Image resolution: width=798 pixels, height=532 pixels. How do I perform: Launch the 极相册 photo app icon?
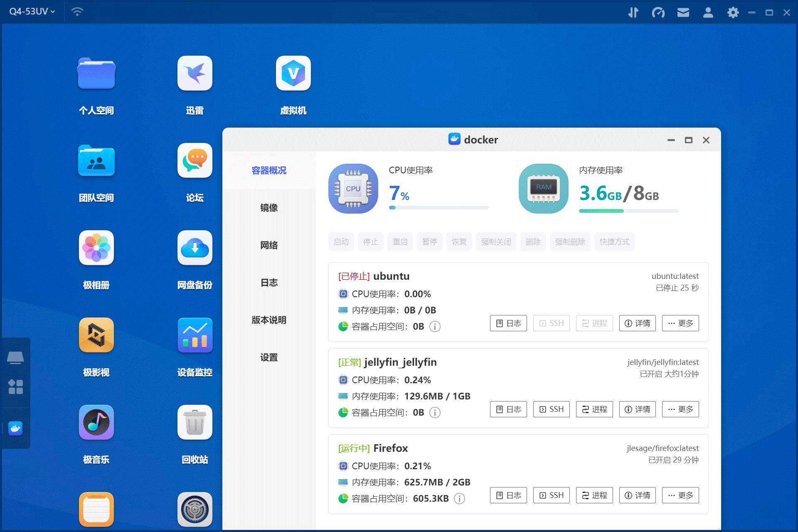(96, 248)
